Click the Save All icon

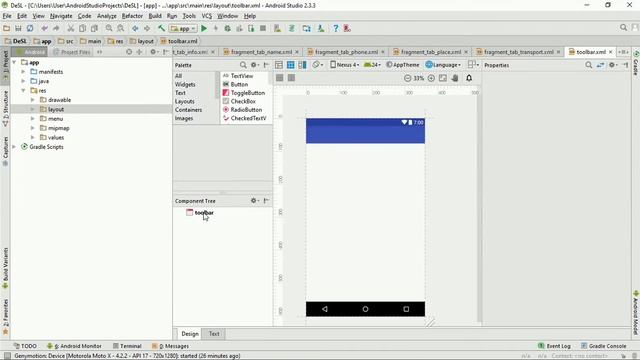[x=18, y=29]
